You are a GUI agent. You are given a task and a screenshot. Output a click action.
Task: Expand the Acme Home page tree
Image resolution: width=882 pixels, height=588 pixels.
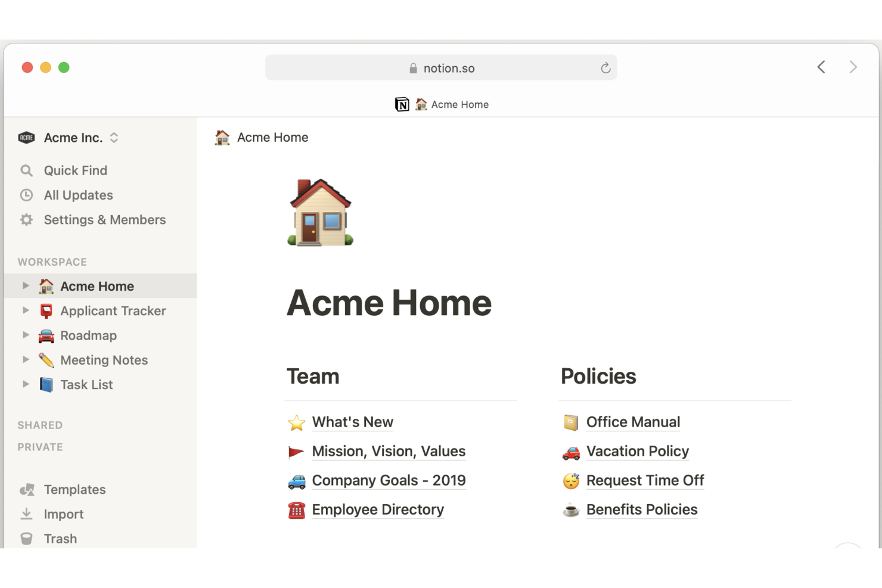coord(25,285)
